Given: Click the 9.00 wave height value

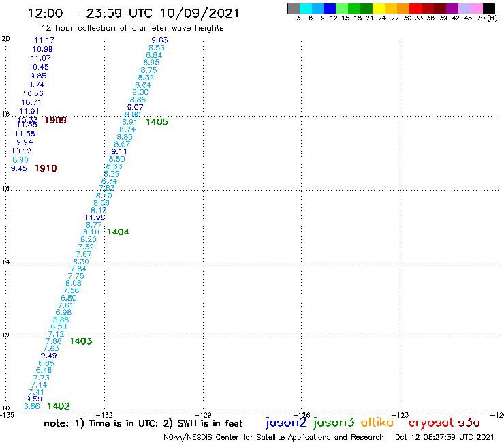Looking at the screenshot, I should 141,92.
